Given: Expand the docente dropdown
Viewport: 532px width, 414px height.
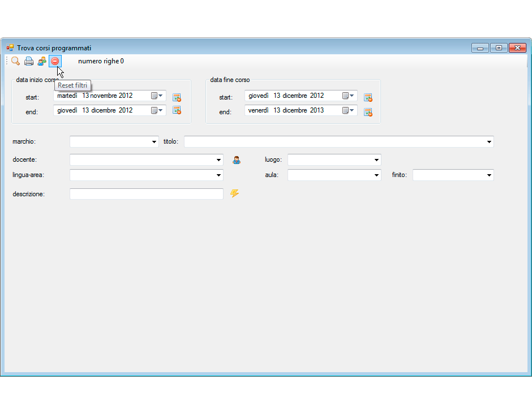Looking at the screenshot, I should pyautogui.click(x=218, y=159).
